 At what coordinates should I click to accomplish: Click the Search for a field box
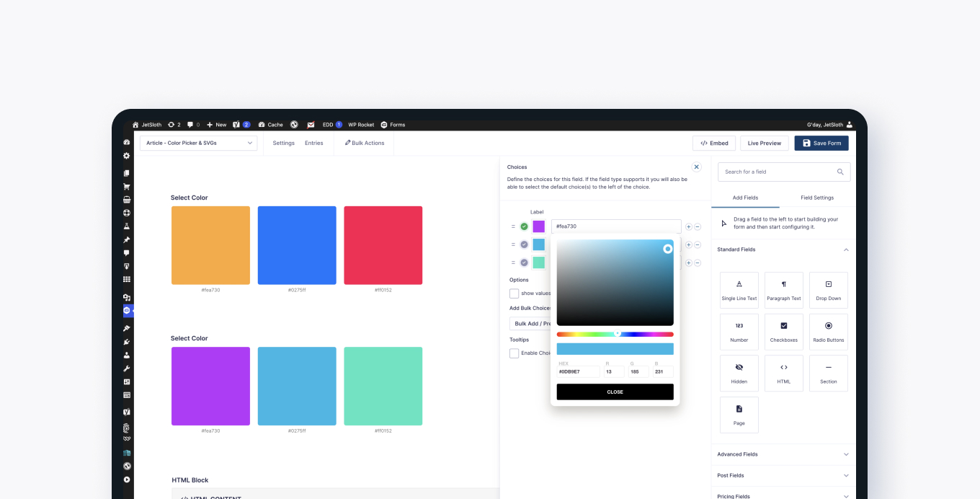(784, 172)
